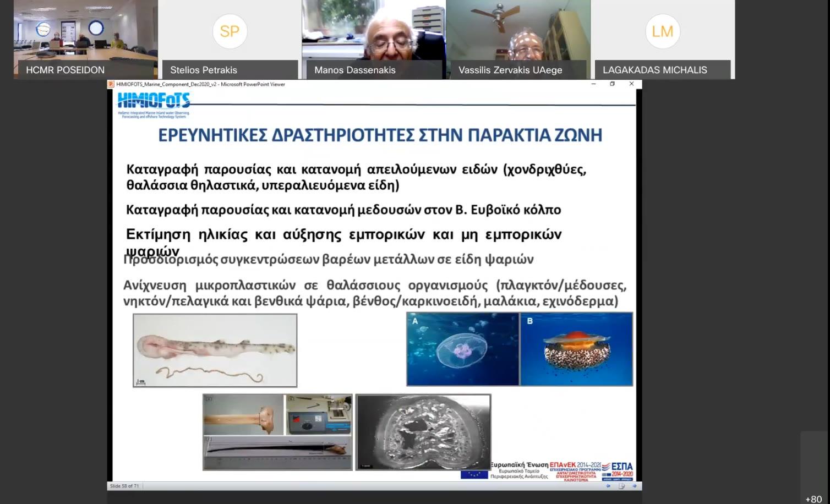Select the jellyfish image labeled B
This screenshot has width=830, height=504.
pyautogui.click(x=576, y=349)
